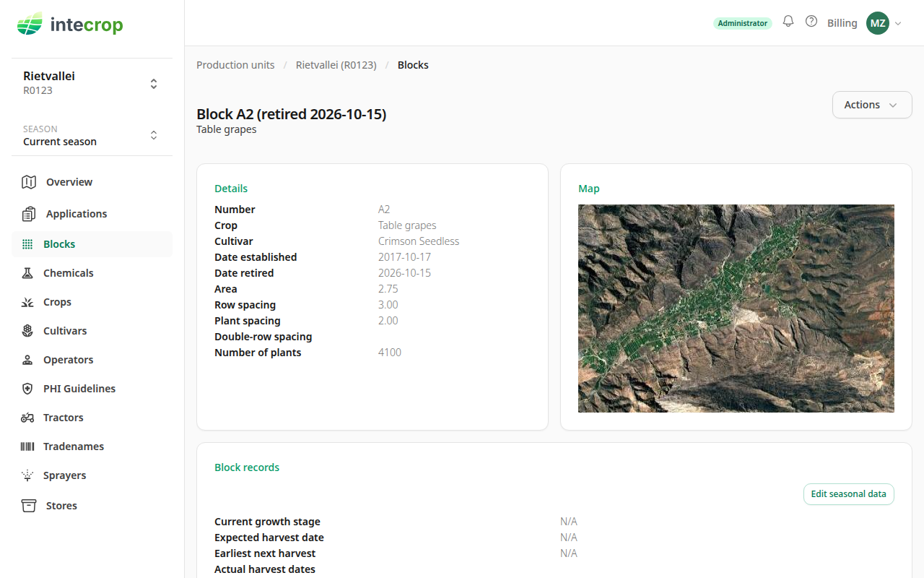924x578 pixels.
Task: Click the Operators person icon
Action: pyautogui.click(x=27, y=360)
